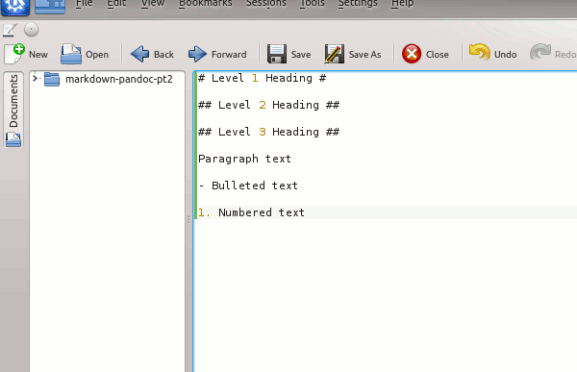
Task: Click the New document icon
Action: coord(14,54)
